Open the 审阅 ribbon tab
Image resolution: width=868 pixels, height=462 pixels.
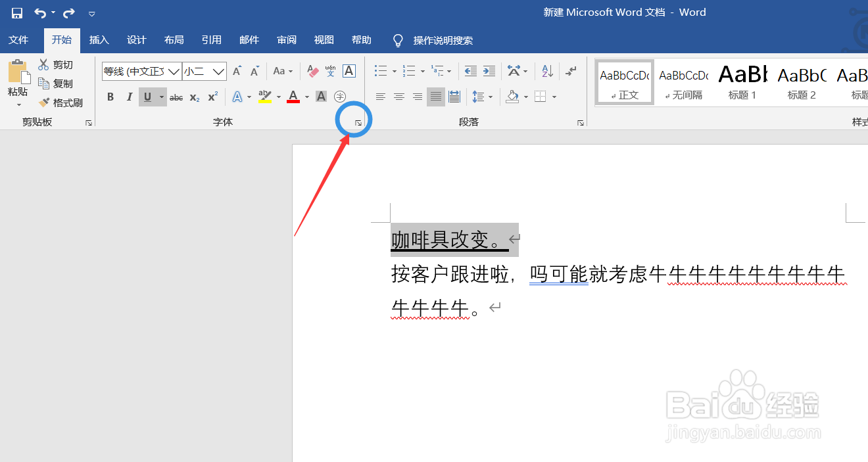pos(287,40)
